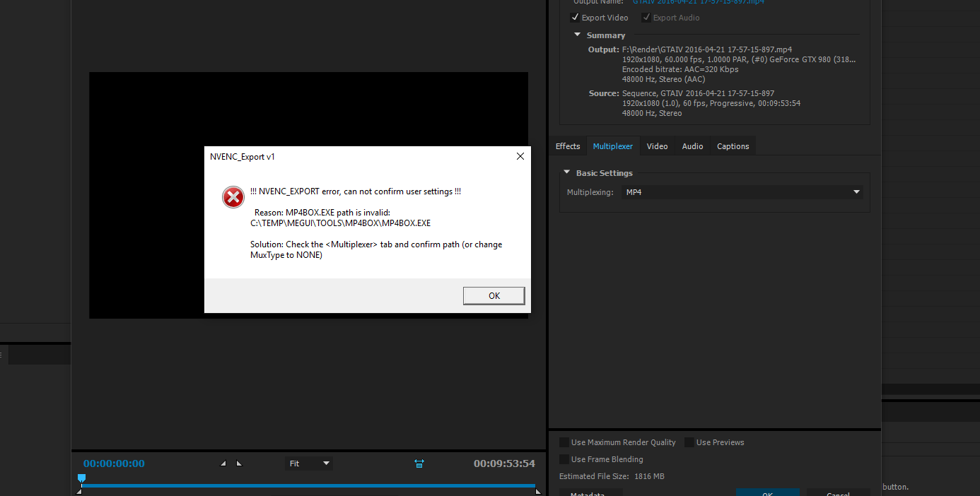Open the Multiplexing MP4 dropdown

[742, 191]
